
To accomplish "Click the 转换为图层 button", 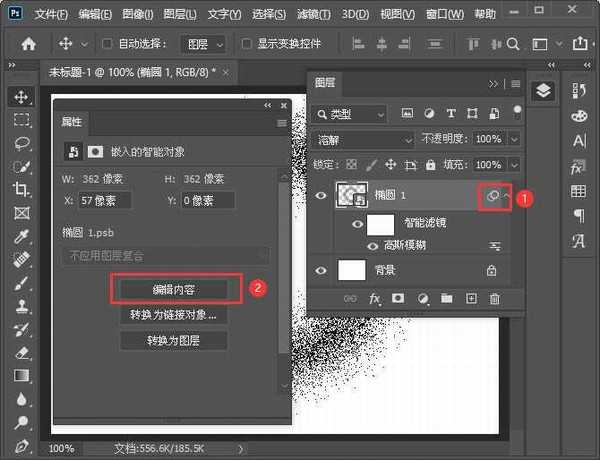I will tap(174, 341).
